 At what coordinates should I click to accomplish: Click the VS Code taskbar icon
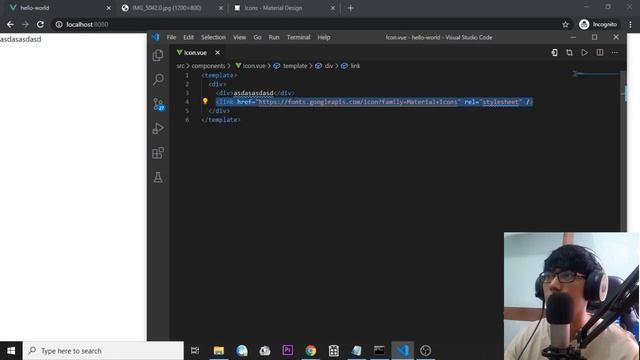tap(402, 351)
